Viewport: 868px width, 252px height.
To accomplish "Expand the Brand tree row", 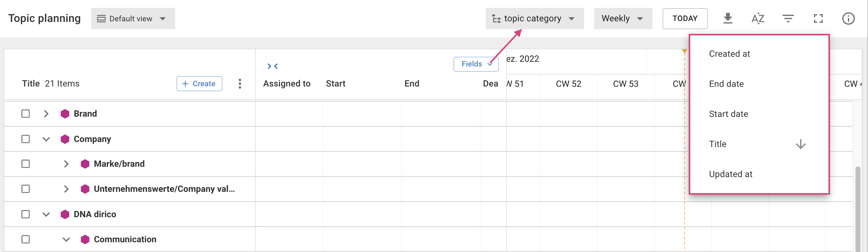I will tap(46, 114).
